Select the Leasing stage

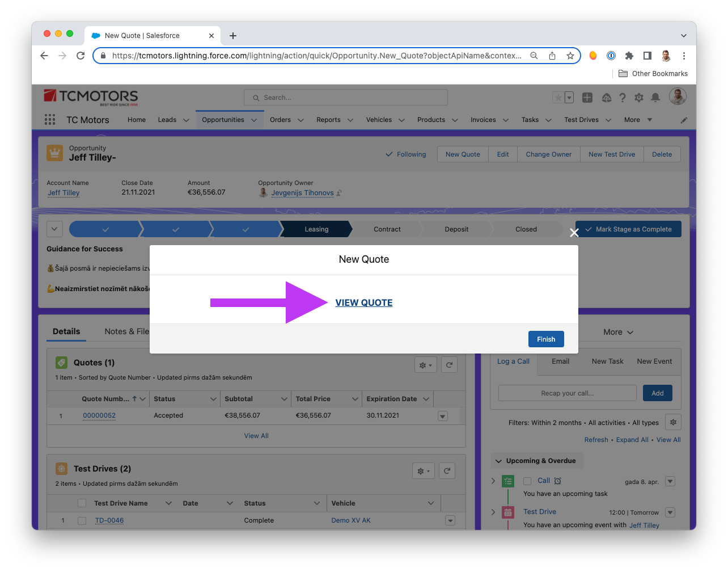316,229
